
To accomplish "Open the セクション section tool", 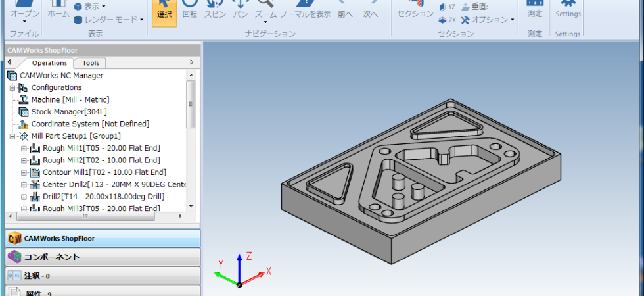I will pyautogui.click(x=415, y=12).
